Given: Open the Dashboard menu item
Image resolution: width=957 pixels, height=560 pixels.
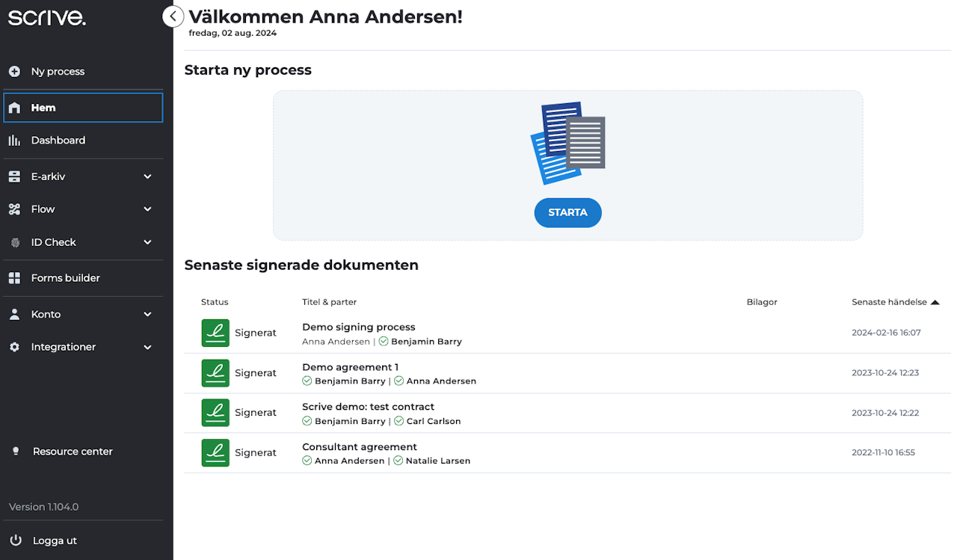Looking at the screenshot, I should click(x=83, y=141).
